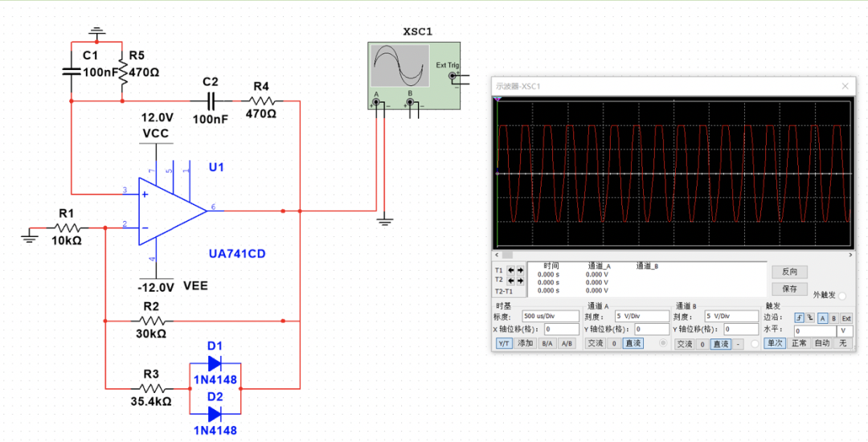This screenshot has width=868, height=442.
Task: Move cursor T1 left with arrow button
Action: click(510, 270)
